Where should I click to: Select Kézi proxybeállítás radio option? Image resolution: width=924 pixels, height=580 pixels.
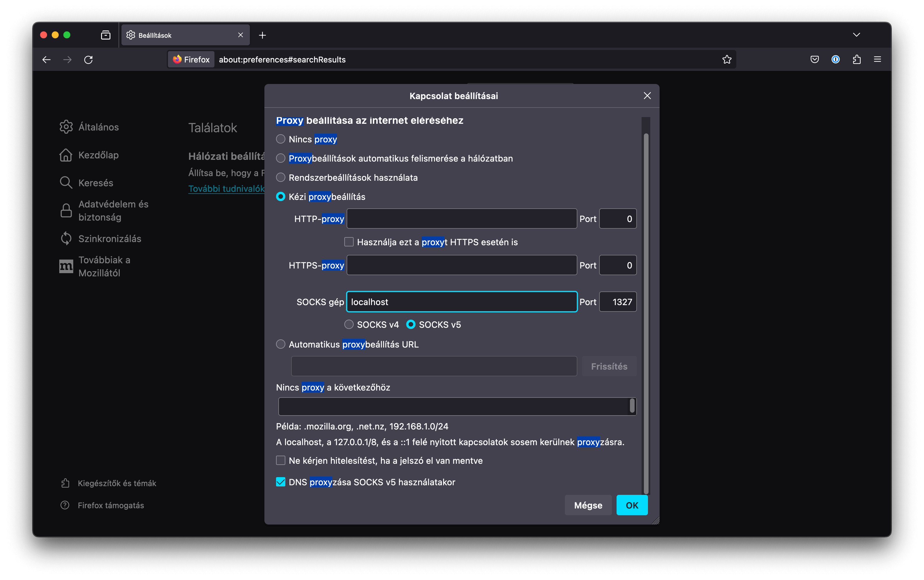[x=281, y=197]
